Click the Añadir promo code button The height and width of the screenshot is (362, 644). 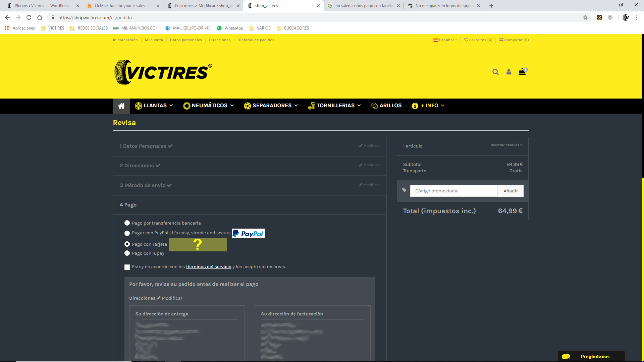pos(511,191)
